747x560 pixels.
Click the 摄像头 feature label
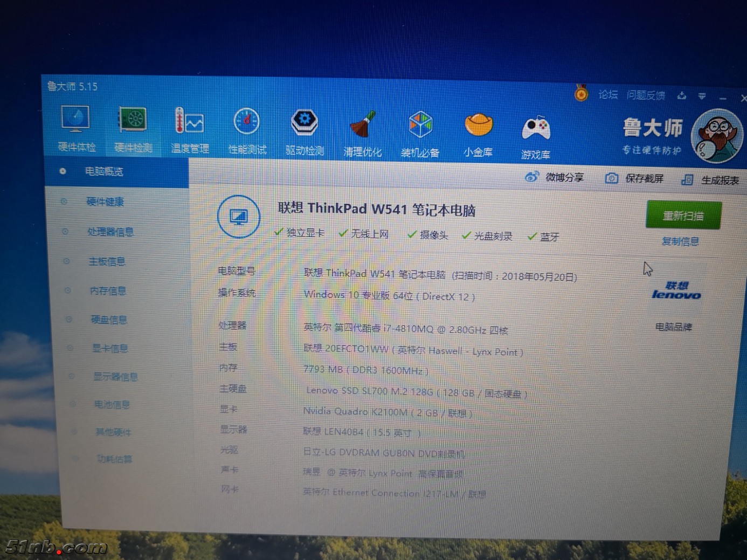[x=434, y=235]
